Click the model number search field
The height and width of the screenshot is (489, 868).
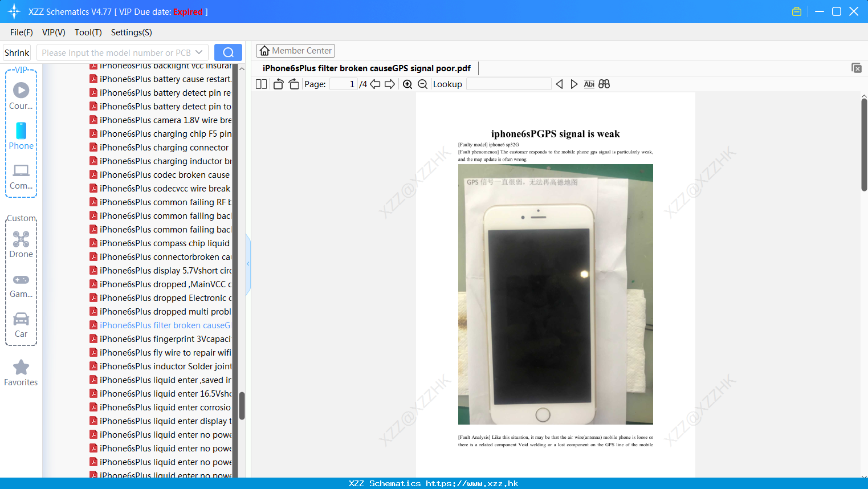116,52
